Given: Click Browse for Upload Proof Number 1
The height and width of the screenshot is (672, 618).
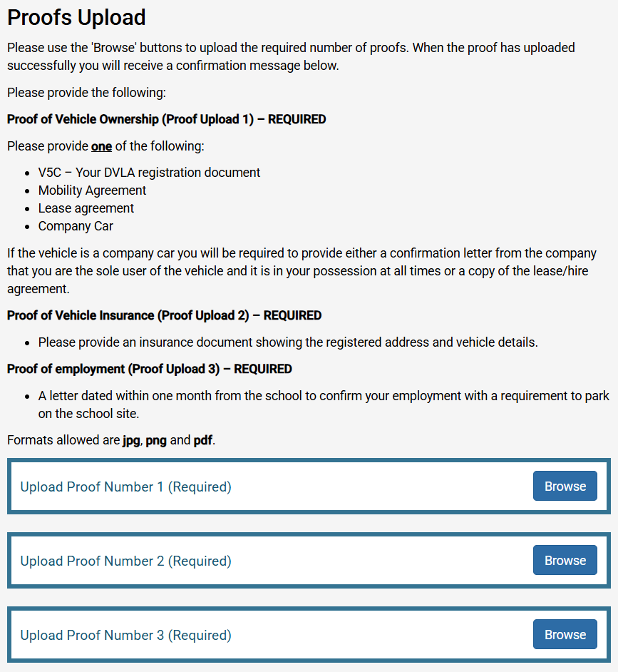Looking at the screenshot, I should coord(565,487).
